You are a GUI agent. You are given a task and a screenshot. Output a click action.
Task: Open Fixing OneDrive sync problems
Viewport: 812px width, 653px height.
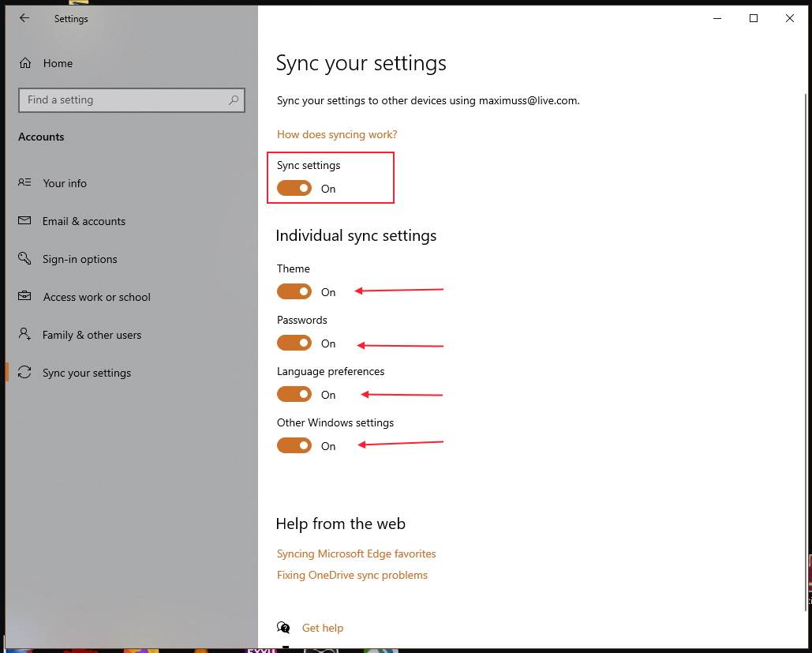coord(352,575)
